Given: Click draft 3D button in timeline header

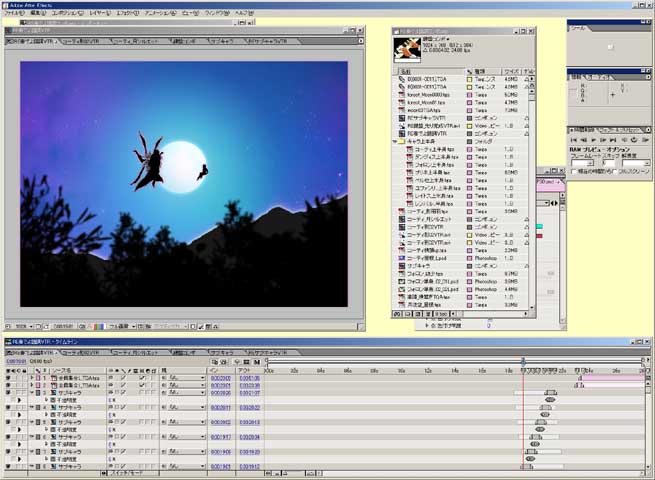Looking at the screenshot, I should 224,362.
